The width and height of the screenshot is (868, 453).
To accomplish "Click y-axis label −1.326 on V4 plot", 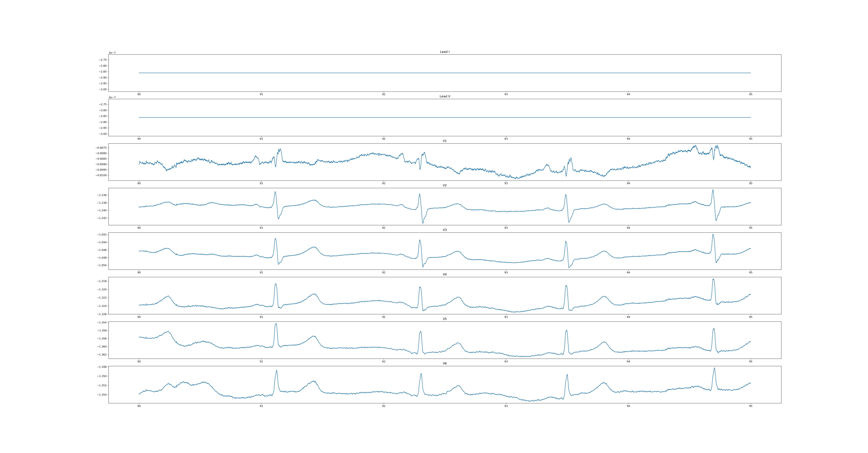I will pos(102,314).
